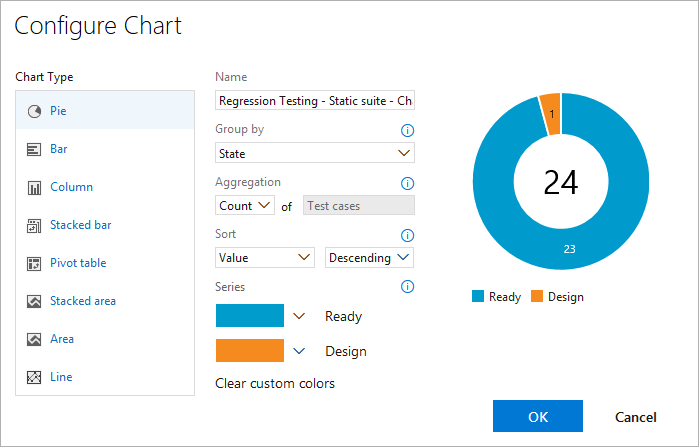Select the Stacked bar chart icon
Screen dimensions: 699x447
pos(33,225)
